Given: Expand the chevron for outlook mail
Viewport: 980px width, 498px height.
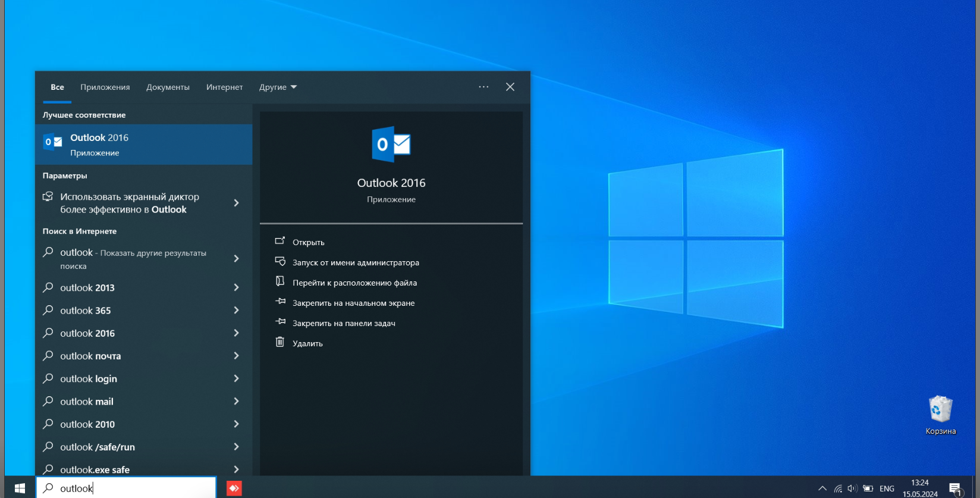Looking at the screenshot, I should coord(237,402).
